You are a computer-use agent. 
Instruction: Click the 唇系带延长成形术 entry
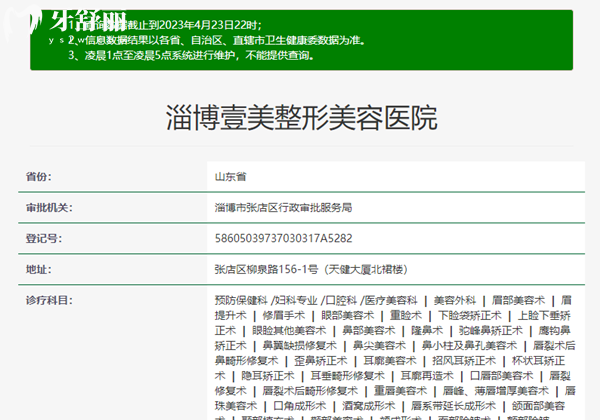click(453, 406)
